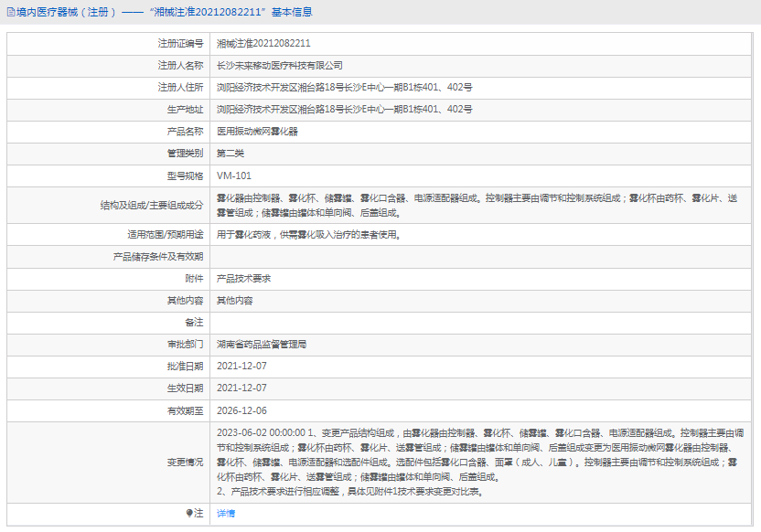This screenshot has width=761, height=532.
Task: Click the intended use text 用于雾化药液
Action: 308,235
